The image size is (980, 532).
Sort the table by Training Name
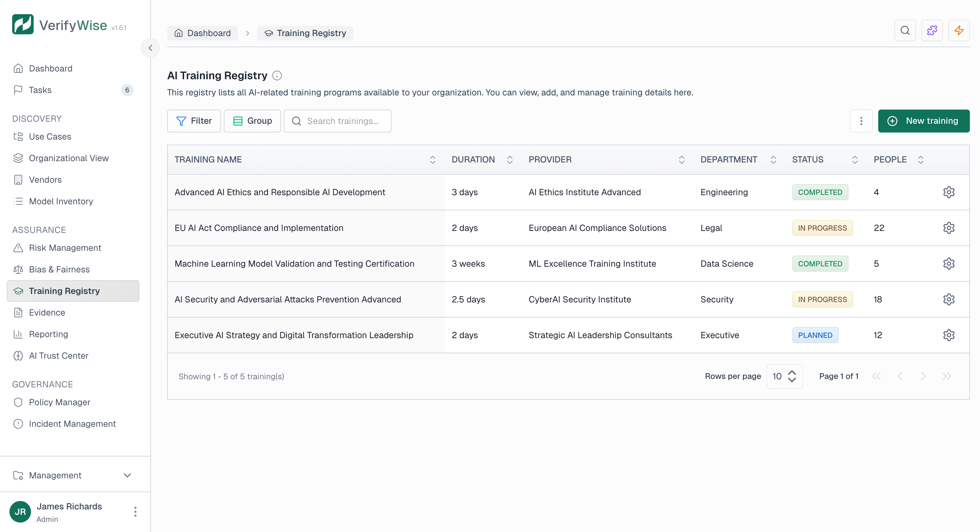[x=432, y=159]
